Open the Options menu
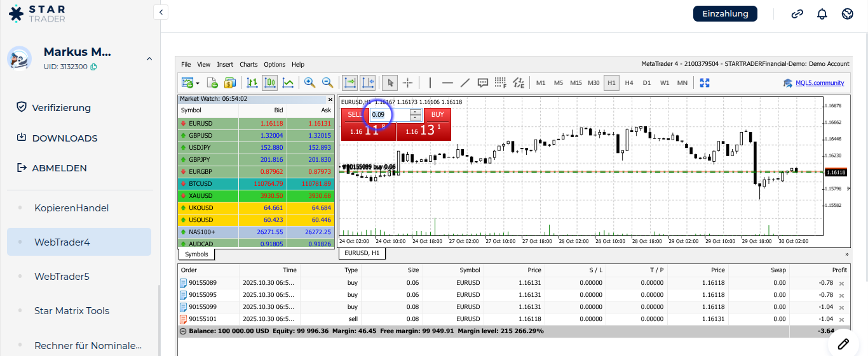 point(275,64)
